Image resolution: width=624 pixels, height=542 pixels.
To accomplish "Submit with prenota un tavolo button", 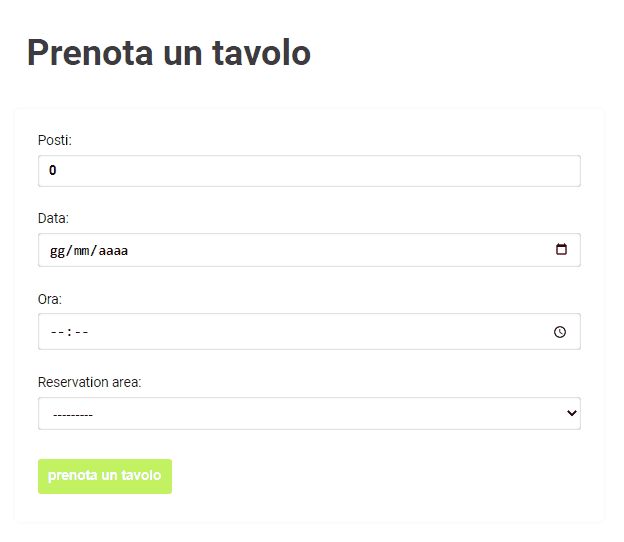I will pos(105,476).
